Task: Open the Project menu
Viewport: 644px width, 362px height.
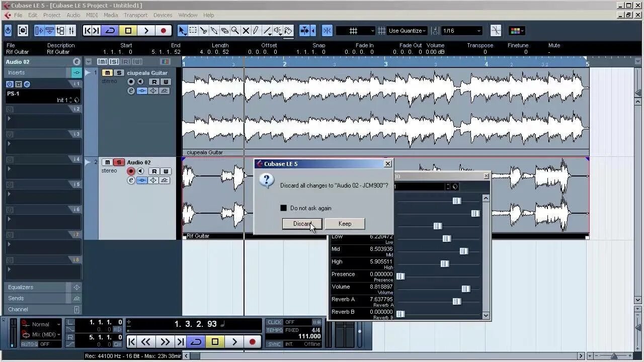Action: click(x=52, y=15)
